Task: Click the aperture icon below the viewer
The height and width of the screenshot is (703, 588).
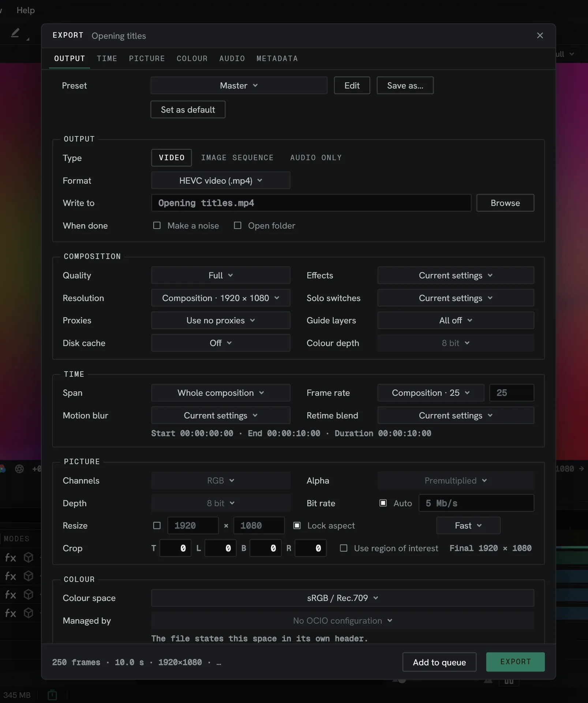Action: pos(19,469)
